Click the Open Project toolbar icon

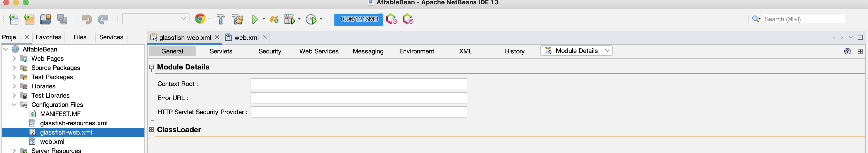click(x=46, y=19)
